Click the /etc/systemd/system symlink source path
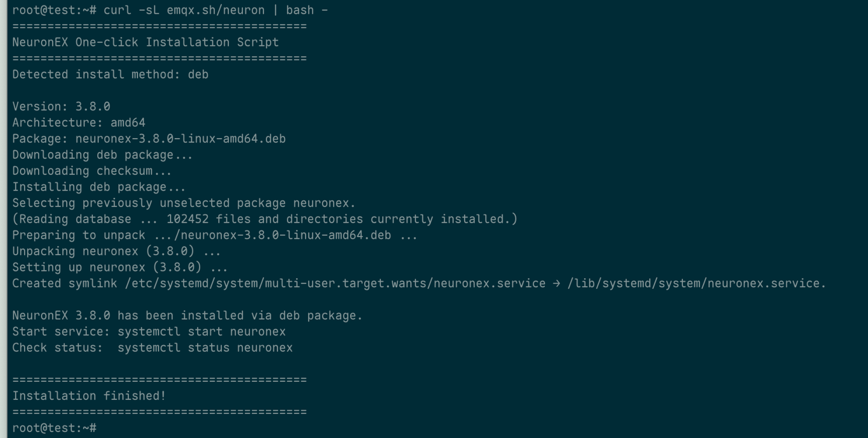This screenshot has width=868, height=438. tap(335, 284)
